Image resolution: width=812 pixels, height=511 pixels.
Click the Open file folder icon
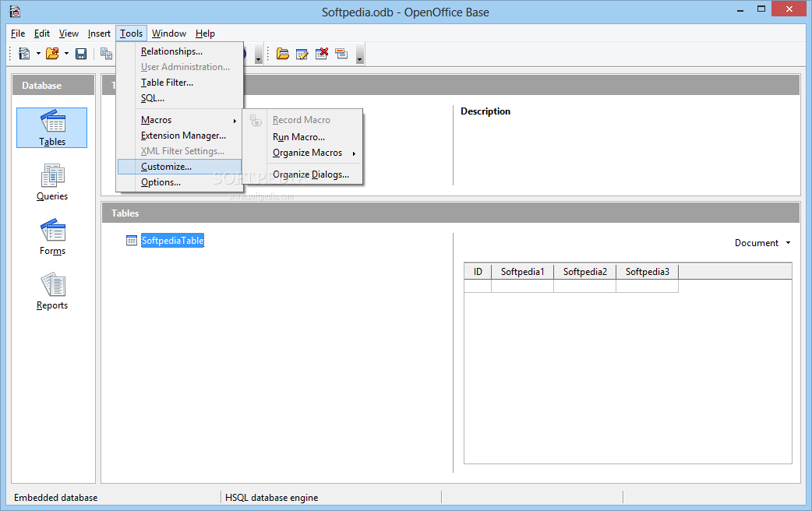coord(52,53)
